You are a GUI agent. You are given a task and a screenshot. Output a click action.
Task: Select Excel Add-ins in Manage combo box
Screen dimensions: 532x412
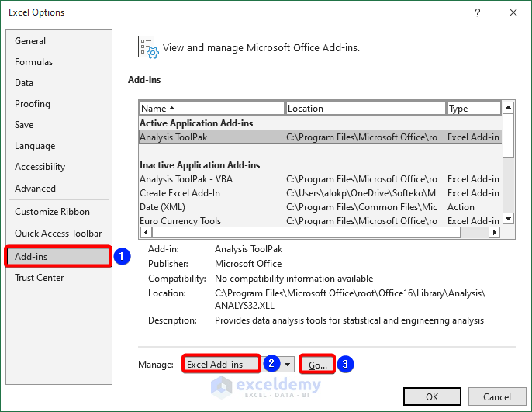click(221, 364)
